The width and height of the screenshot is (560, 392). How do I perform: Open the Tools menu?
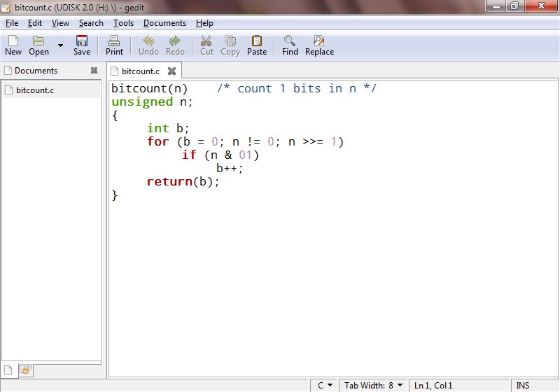point(123,23)
